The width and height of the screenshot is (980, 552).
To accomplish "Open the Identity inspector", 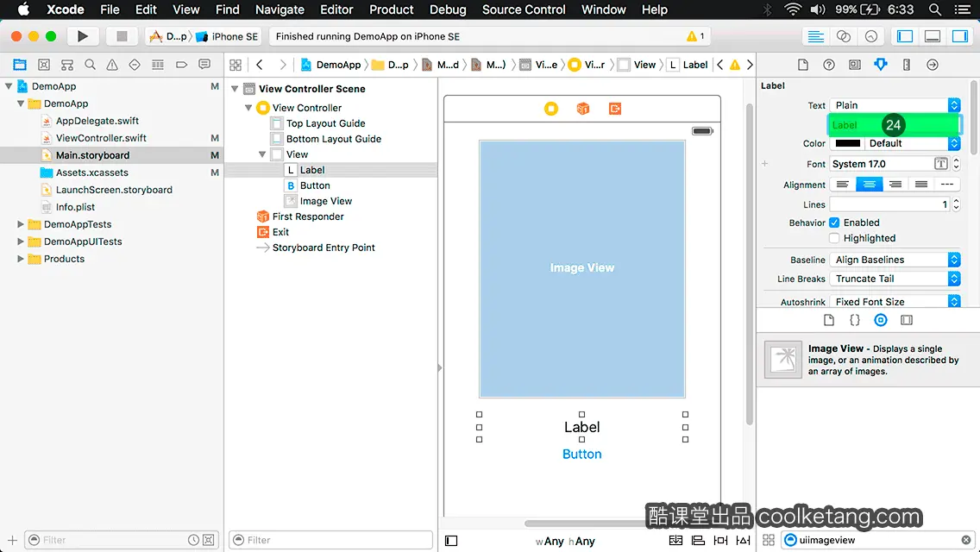I will (x=854, y=65).
